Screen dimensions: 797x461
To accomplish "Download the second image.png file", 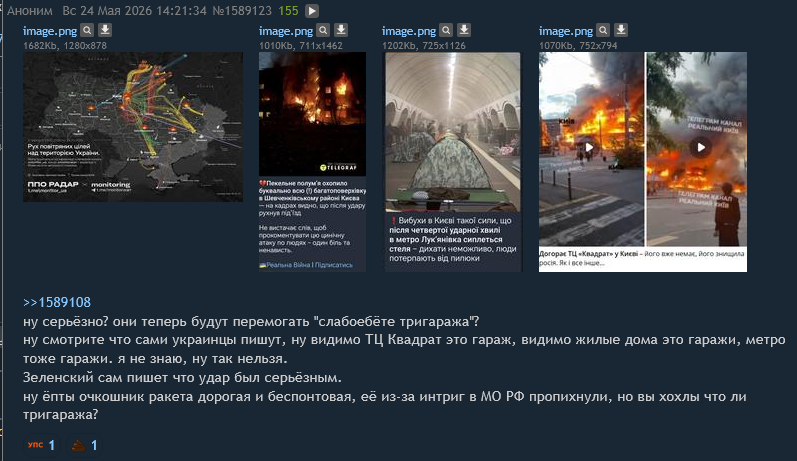I will [341, 30].
